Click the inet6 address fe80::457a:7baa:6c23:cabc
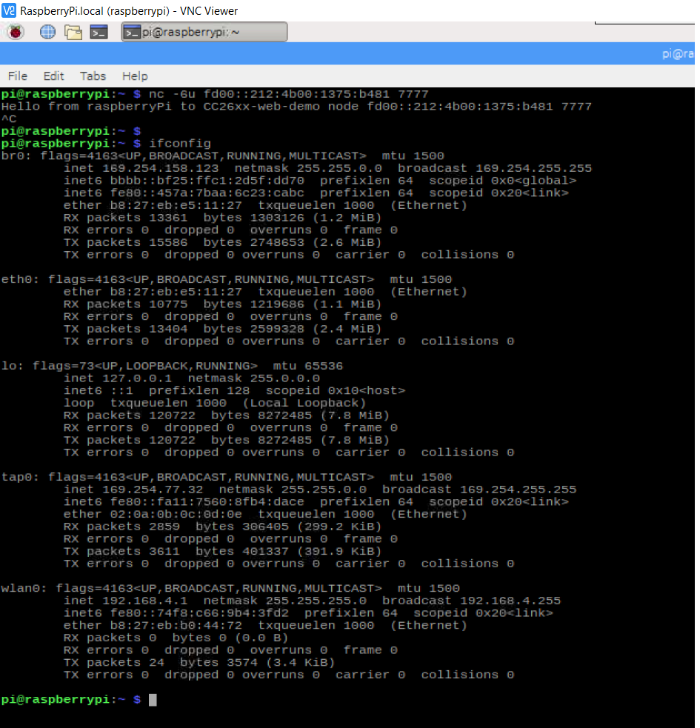700x728 pixels. click(x=207, y=193)
